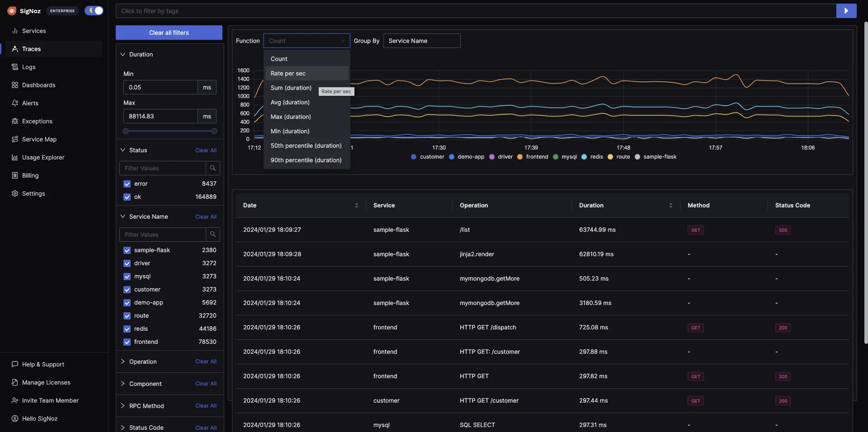Switch the dark/light theme toggle
868x432 pixels.
point(94,11)
